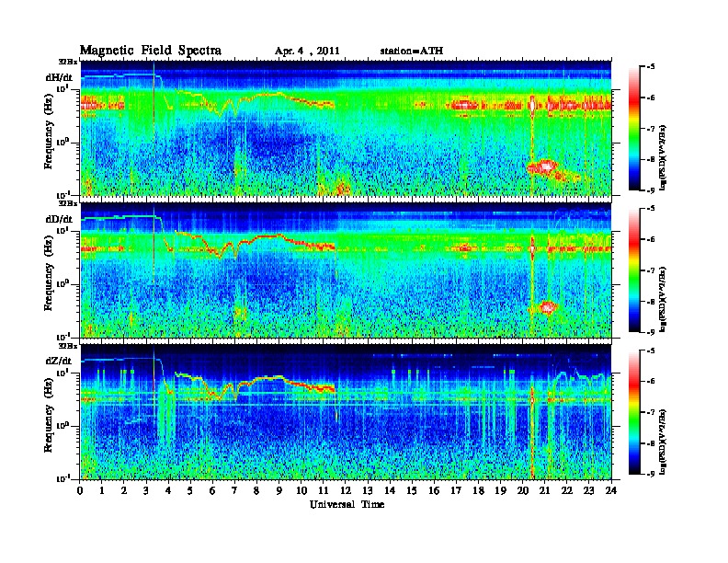Click the 'Universal Time' axis title

(x=347, y=504)
